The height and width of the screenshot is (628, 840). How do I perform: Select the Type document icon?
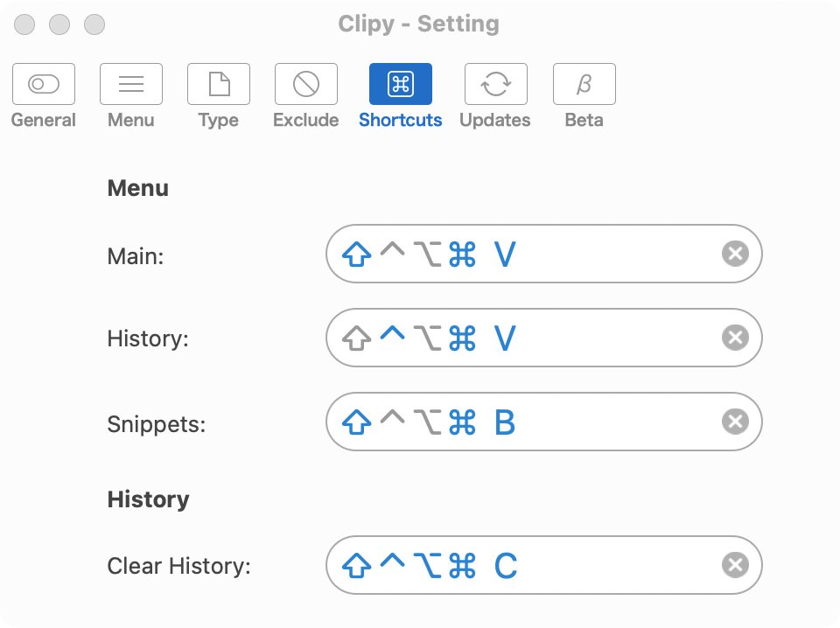219,84
